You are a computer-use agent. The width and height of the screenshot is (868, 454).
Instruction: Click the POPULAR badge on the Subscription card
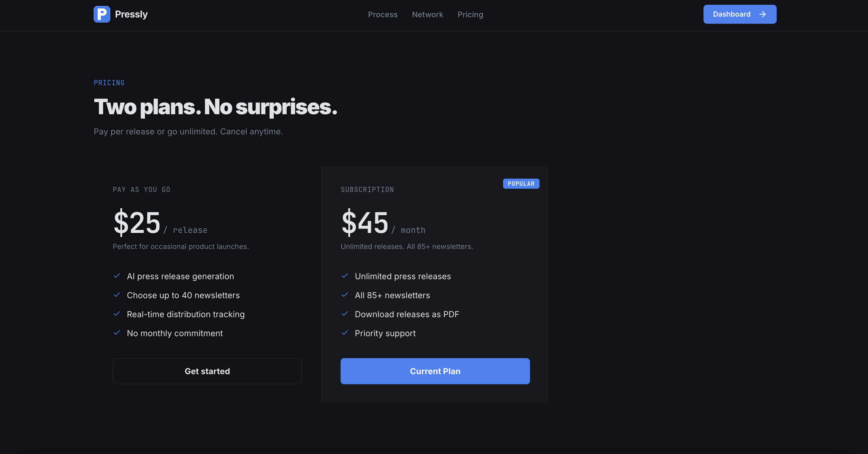[x=521, y=184]
